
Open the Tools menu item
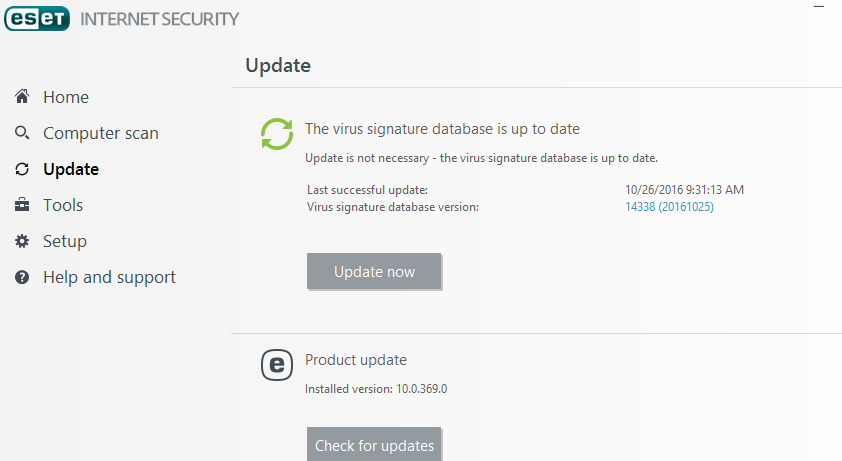pos(63,205)
